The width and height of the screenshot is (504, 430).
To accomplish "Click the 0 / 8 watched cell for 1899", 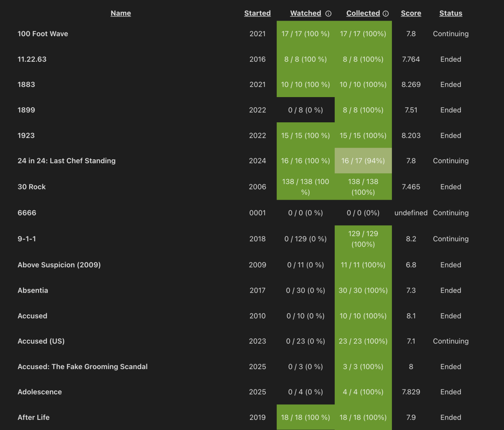I will click(x=305, y=110).
